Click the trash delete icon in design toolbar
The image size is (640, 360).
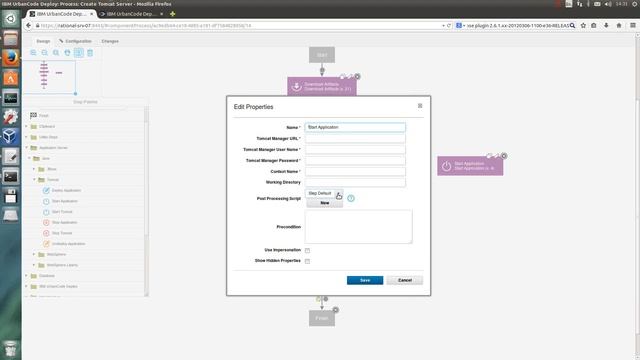(x=90, y=53)
